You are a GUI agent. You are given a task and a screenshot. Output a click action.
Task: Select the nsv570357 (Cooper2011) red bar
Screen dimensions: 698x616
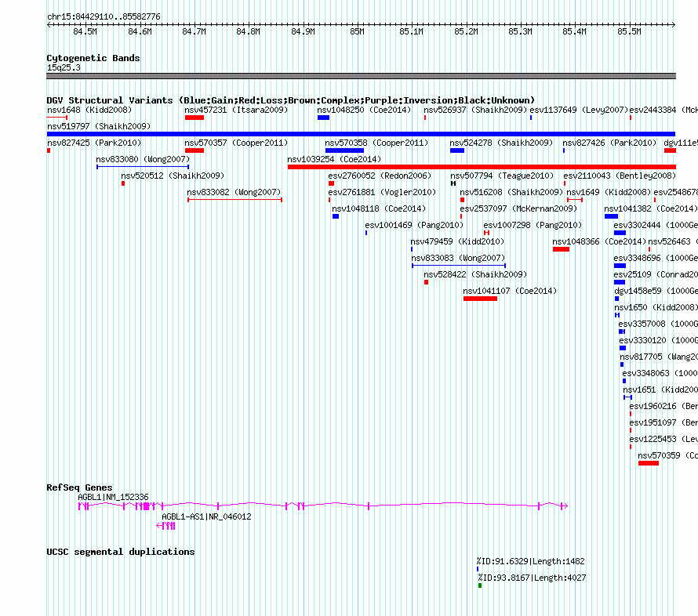pyautogui.click(x=194, y=150)
